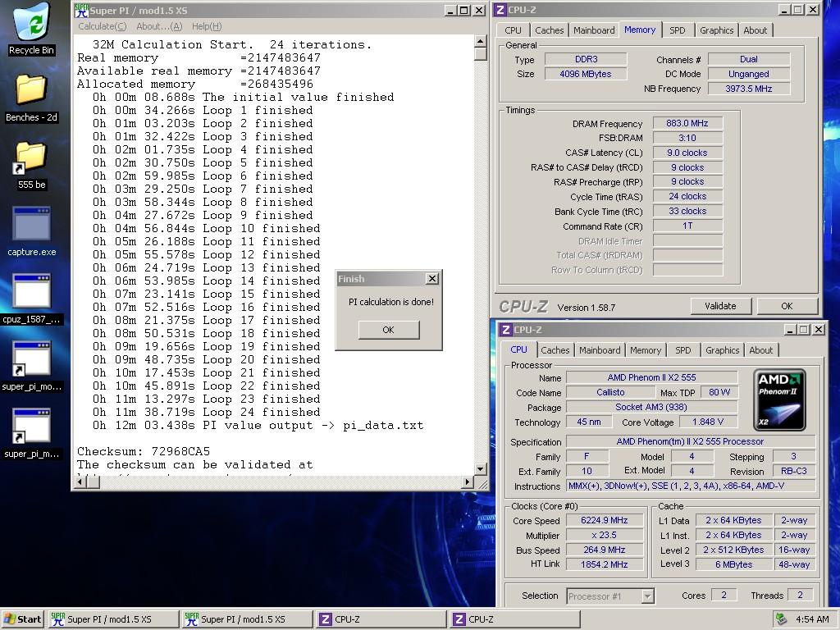Image resolution: width=840 pixels, height=630 pixels.
Task: Click Super PI horizontal scrollbar right arrow
Action: (467, 482)
